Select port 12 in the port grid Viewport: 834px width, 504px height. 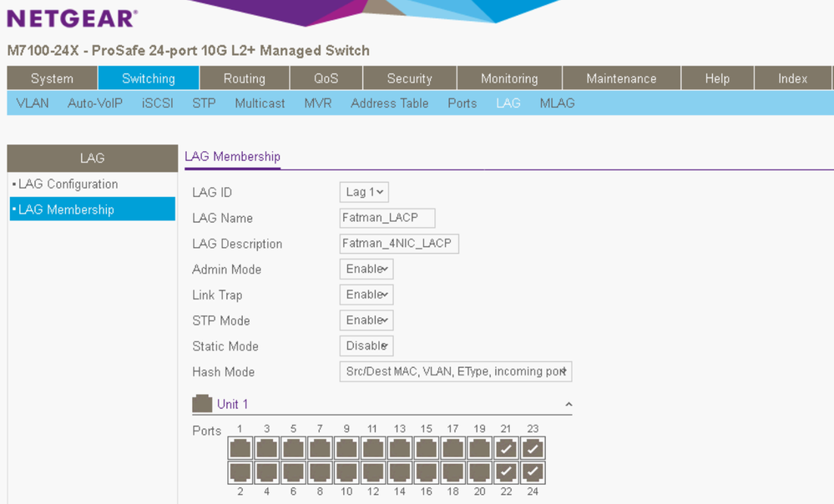pos(373,472)
